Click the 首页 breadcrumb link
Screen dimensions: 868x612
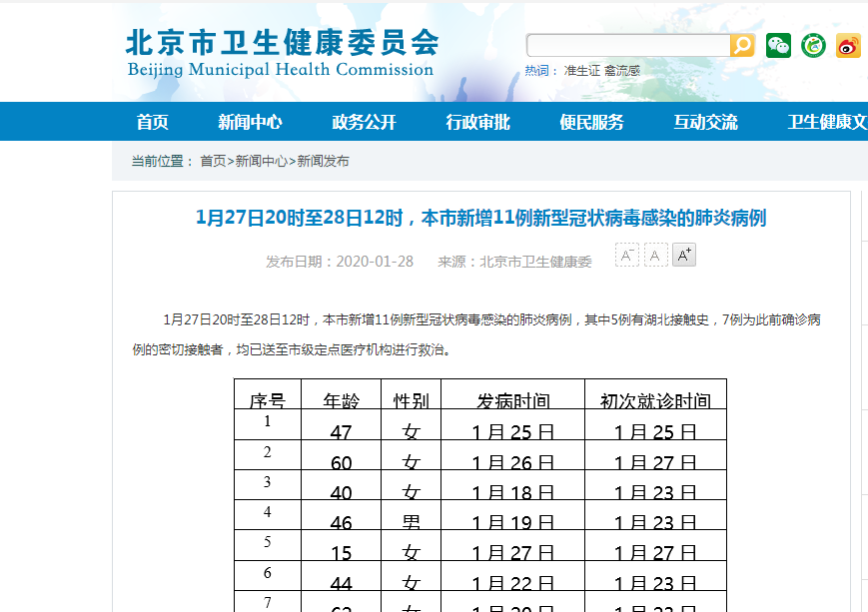(213, 161)
